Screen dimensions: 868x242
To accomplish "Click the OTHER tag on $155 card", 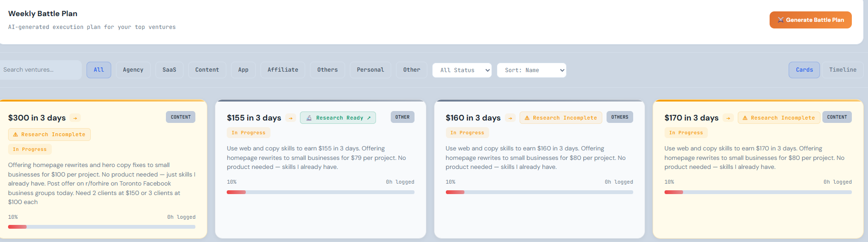I will 403,117.
